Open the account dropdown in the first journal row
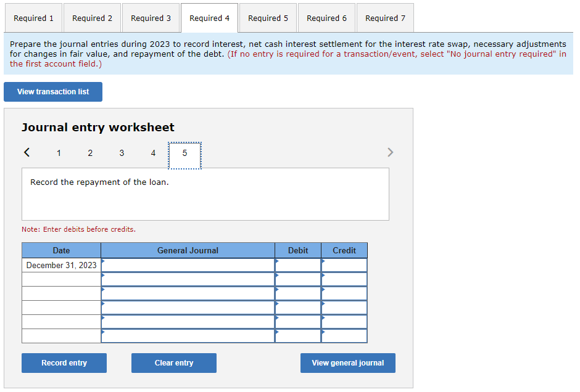The height and width of the screenshot is (392, 580). [x=188, y=264]
